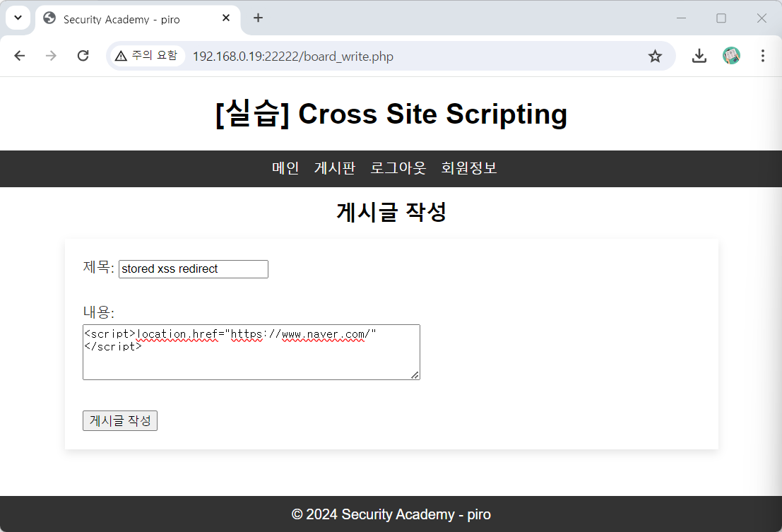This screenshot has height=532, width=782.
Task: Submit with the 게시글 작성 button
Action: [120, 421]
